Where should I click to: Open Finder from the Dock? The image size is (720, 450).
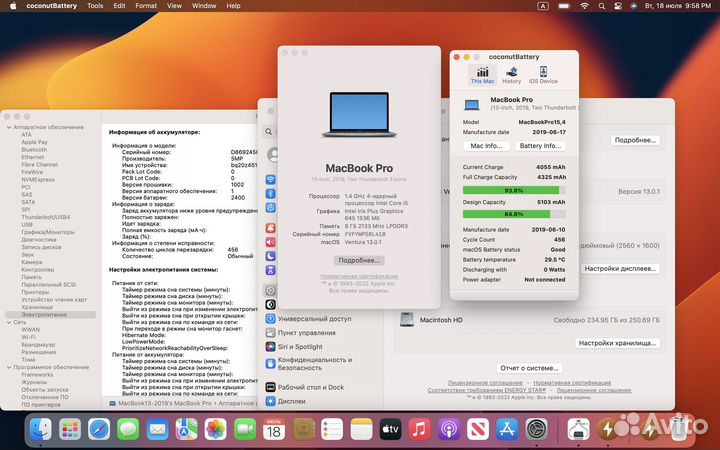point(40,429)
